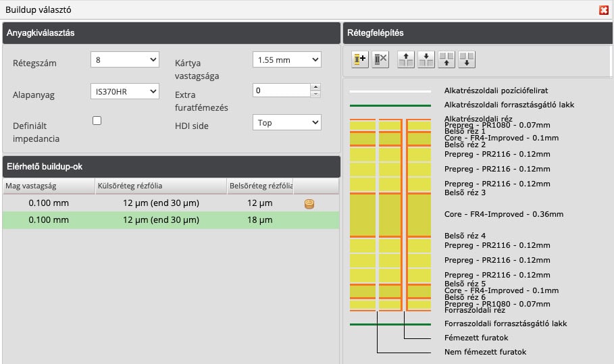Open the Alapanyag IS370HR dropdown
The image size is (614, 364).
[124, 91]
